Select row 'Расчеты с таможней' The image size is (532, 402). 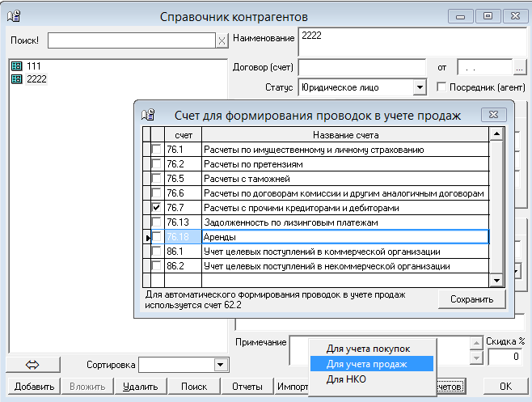click(x=345, y=179)
